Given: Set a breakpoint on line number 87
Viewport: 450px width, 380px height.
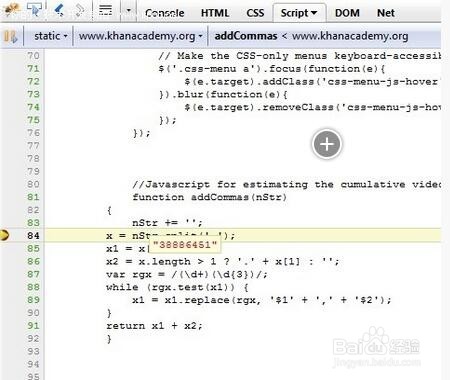Looking at the screenshot, I should pyautogui.click(x=33, y=274).
